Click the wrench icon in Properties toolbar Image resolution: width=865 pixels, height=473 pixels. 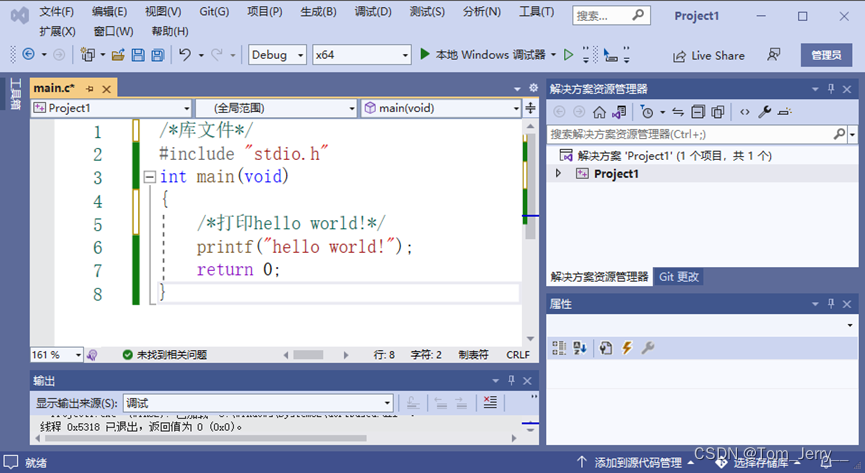pyautogui.click(x=648, y=348)
